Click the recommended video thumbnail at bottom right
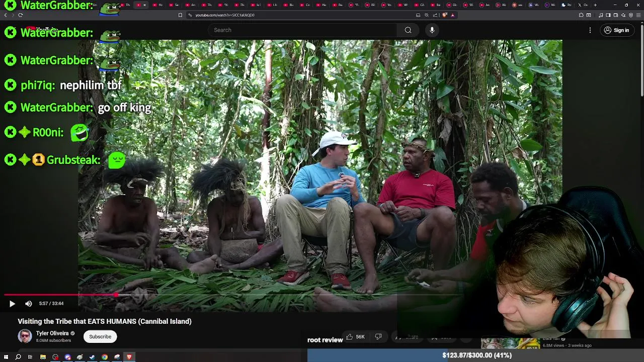Viewport: 644px width, 362px height. (510, 344)
